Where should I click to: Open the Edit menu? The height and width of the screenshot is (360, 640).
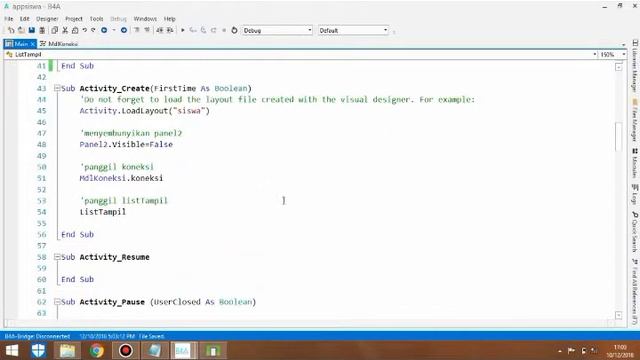tap(24, 19)
